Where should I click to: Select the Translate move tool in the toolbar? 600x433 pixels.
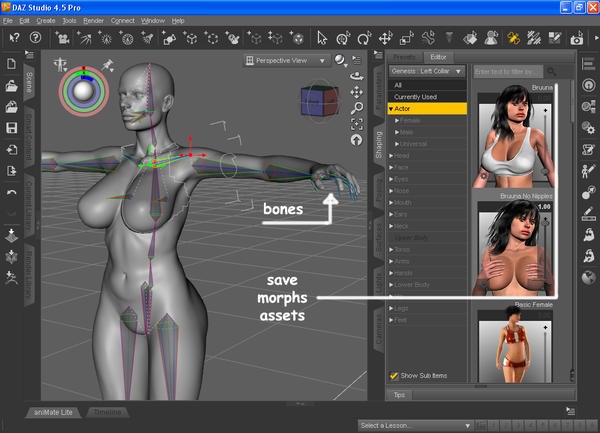pos(385,38)
